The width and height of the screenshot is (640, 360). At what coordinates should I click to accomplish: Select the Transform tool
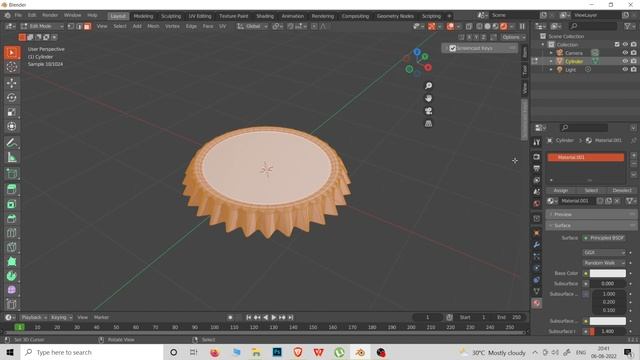11,126
